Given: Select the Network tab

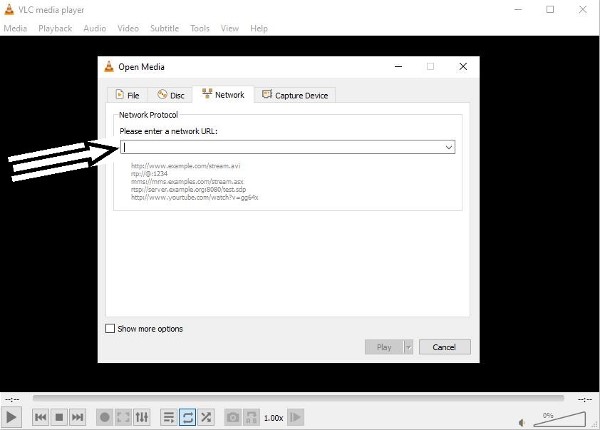Looking at the screenshot, I should pos(223,94).
